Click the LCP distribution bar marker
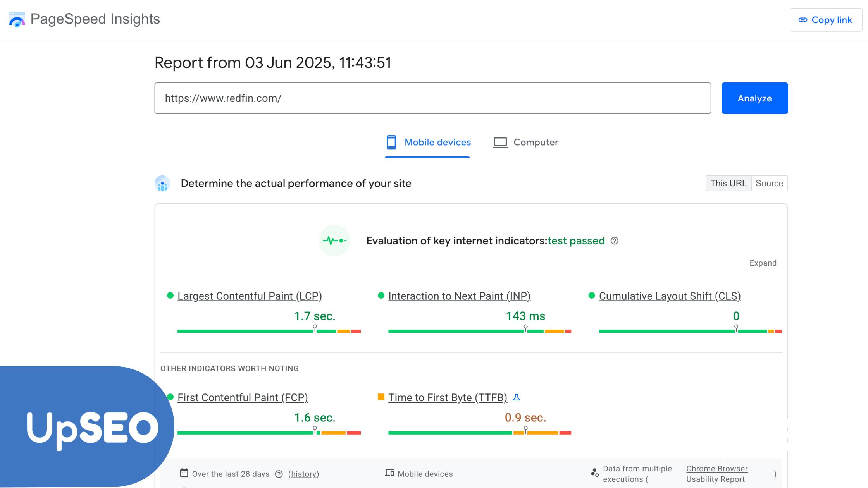The width and height of the screenshot is (868, 488). point(315,329)
